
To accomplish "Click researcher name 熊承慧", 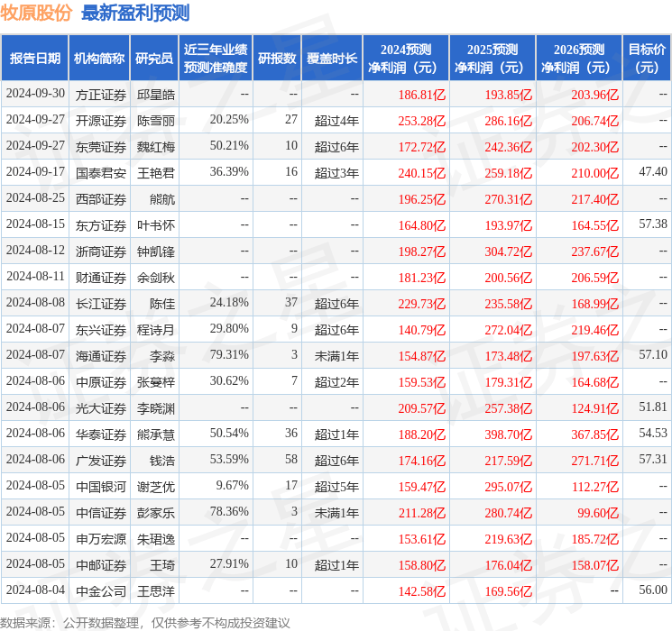I will (x=155, y=434).
